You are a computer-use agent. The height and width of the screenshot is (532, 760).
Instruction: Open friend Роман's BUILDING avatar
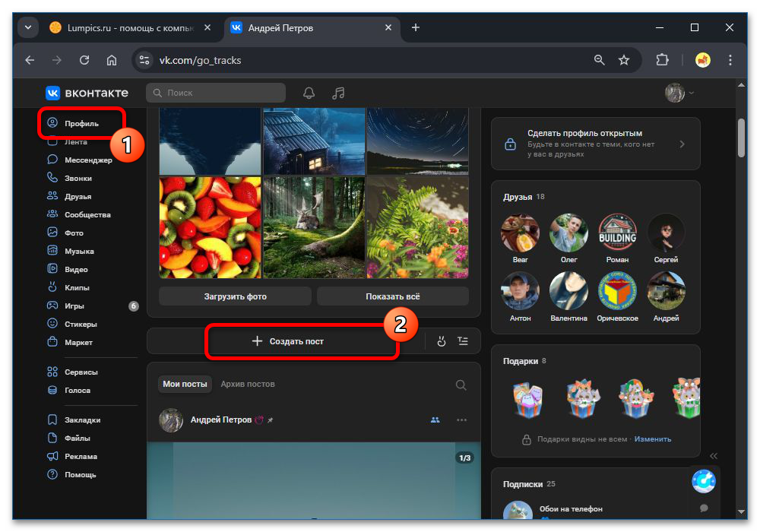[617, 233]
